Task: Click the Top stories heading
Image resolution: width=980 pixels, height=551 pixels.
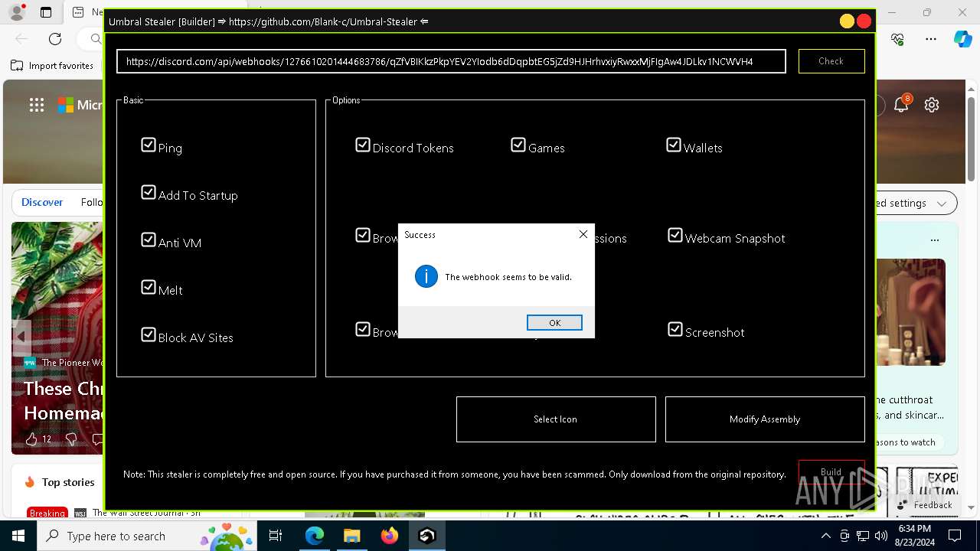Action: pos(68,482)
